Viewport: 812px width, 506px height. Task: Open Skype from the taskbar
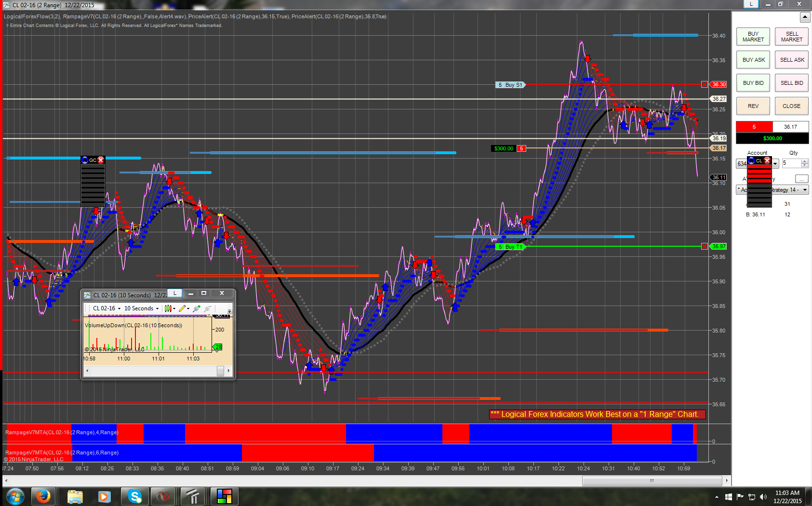(134, 496)
